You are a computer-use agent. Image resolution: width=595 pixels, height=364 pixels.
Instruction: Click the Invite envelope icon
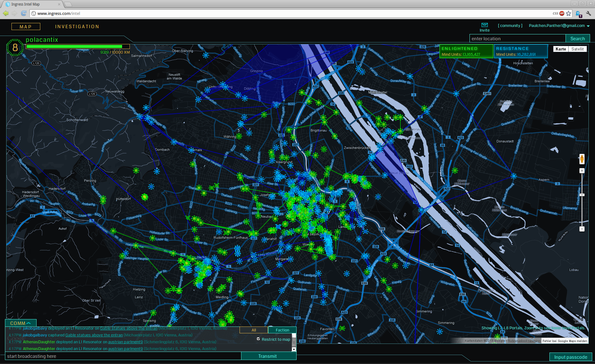pos(484,25)
